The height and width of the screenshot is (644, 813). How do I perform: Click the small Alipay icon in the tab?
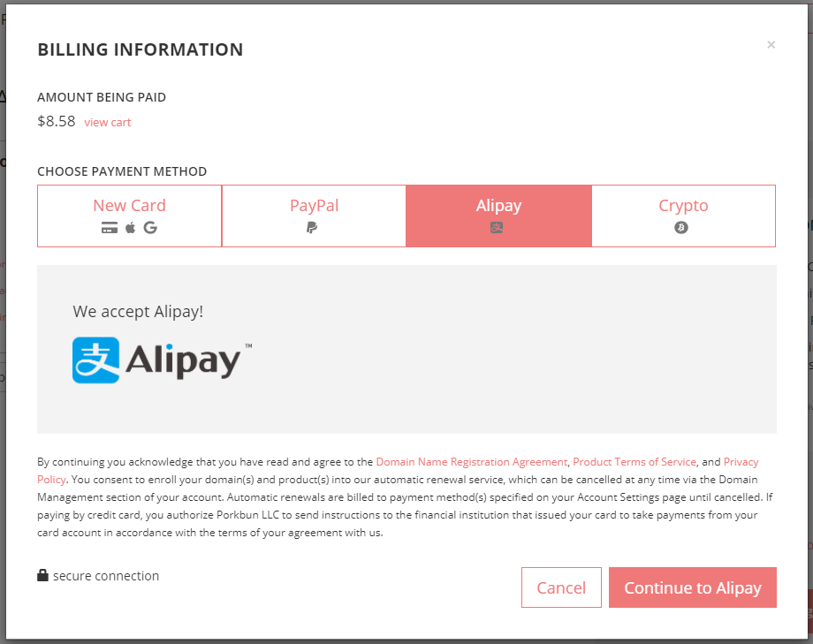pos(497,228)
